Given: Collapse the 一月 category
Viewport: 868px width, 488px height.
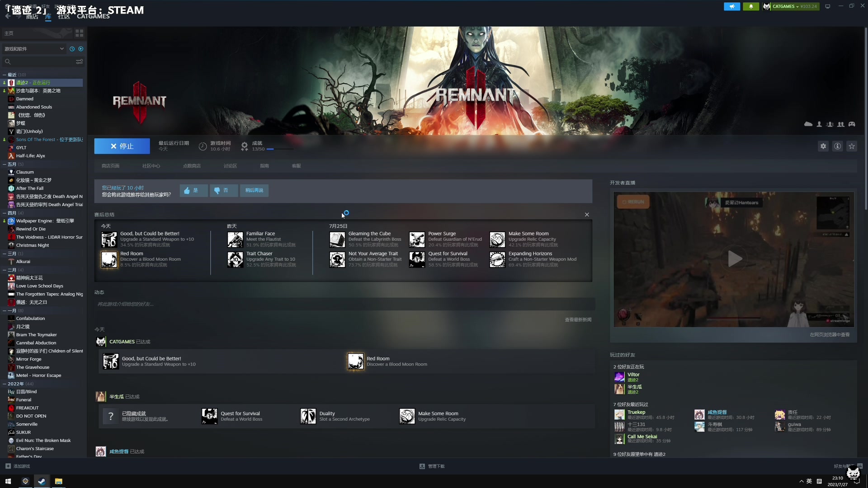Looking at the screenshot, I should tap(5, 310).
